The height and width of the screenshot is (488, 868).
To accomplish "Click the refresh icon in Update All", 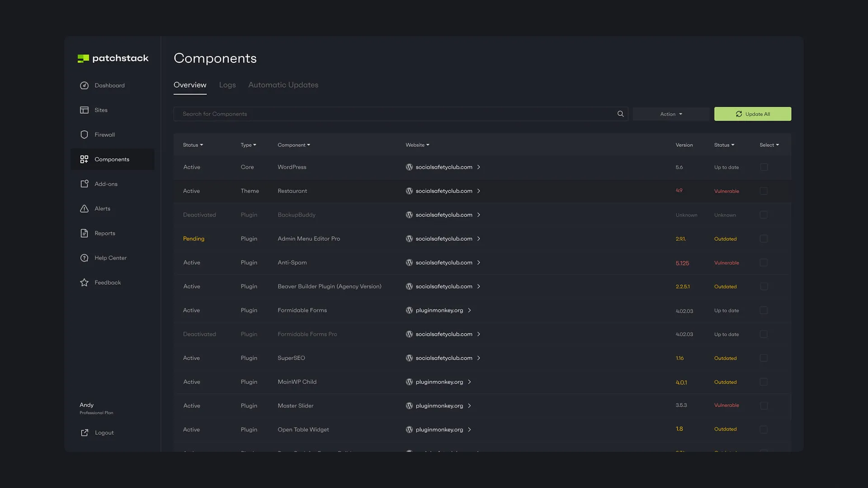I will coord(739,114).
